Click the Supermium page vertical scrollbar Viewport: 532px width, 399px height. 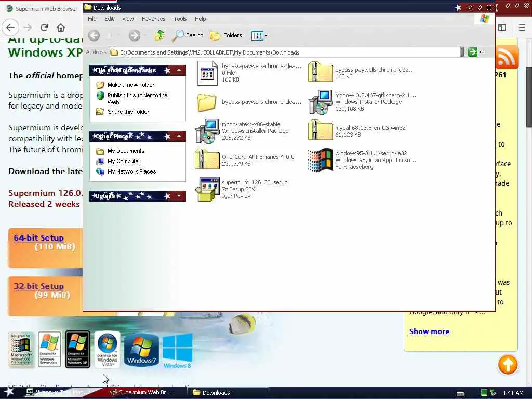click(529, 97)
